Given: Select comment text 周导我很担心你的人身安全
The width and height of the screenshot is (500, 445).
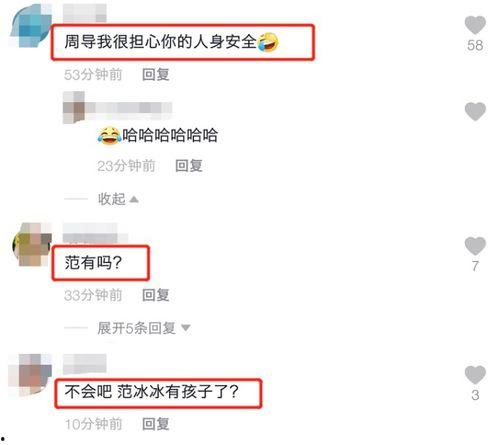Looking at the screenshot, I should (161, 42).
